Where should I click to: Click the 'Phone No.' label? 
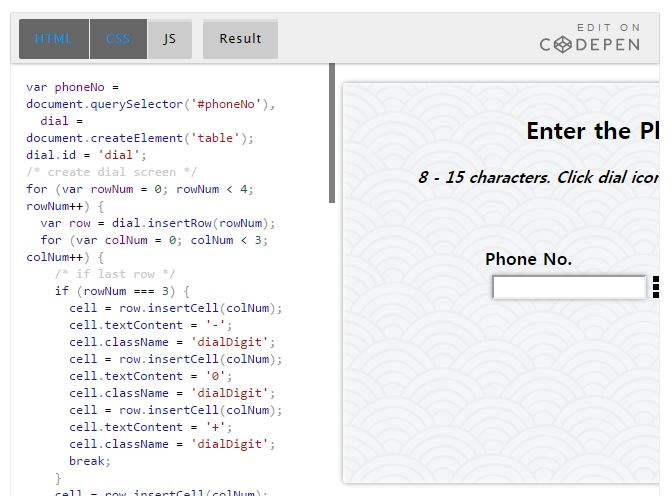[x=528, y=259]
